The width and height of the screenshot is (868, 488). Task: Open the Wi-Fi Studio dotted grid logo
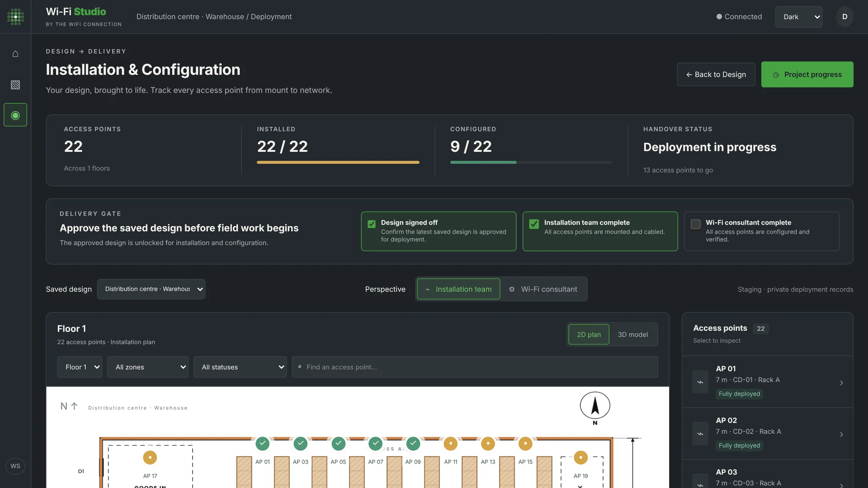[15, 17]
